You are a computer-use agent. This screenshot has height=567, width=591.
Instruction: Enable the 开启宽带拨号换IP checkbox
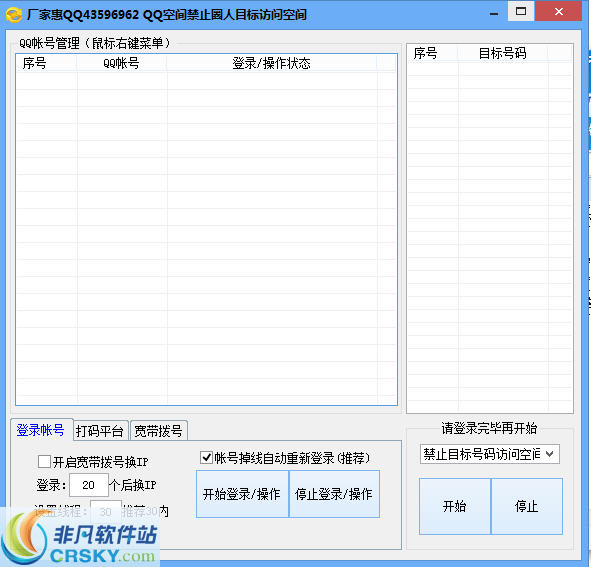44,461
